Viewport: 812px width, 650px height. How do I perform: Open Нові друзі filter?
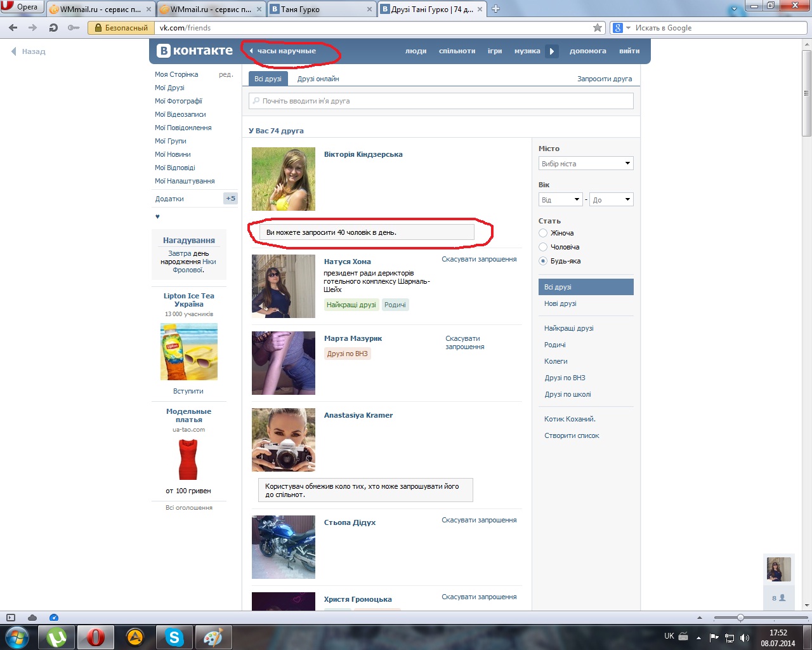(560, 303)
